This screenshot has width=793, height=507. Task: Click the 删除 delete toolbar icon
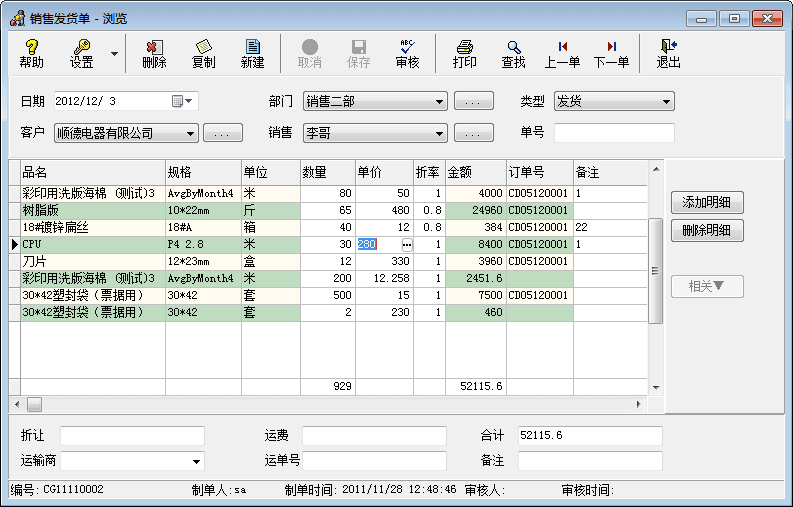click(154, 54)
